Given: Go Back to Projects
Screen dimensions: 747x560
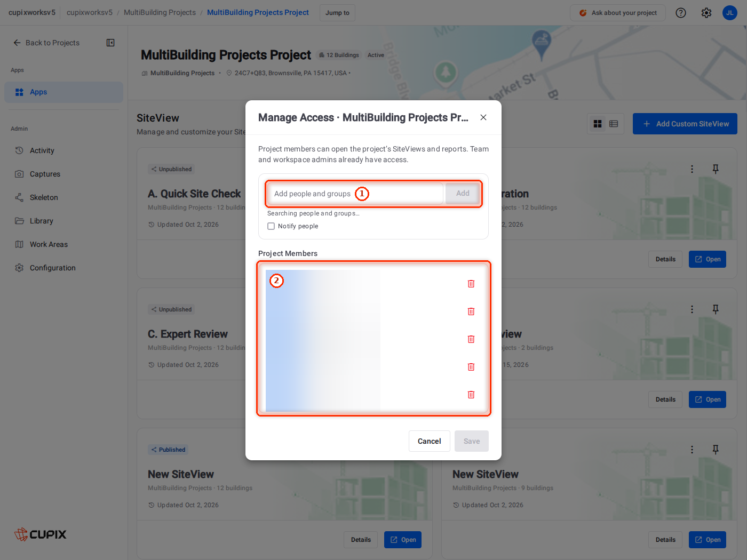Looking at the screenshot, I should click(46, 43).
